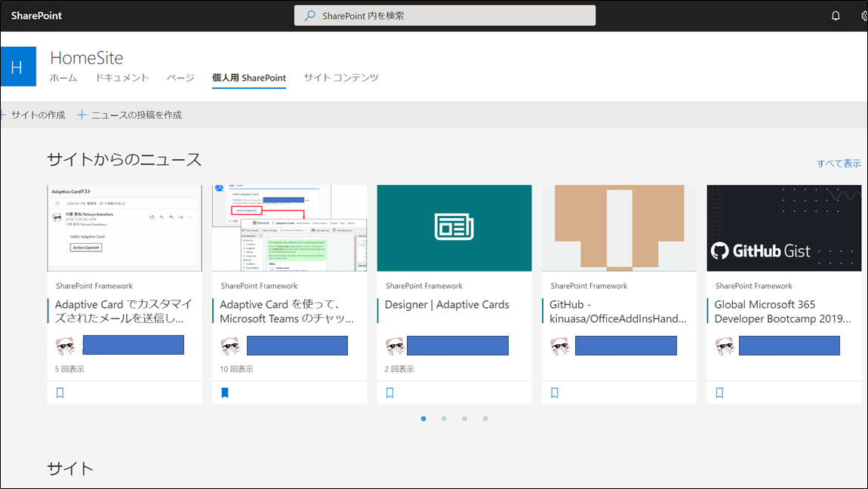Bookmark the Designer | Adaptive Cards card
This screenshot has width=868, height=489.
coord(389,392)
